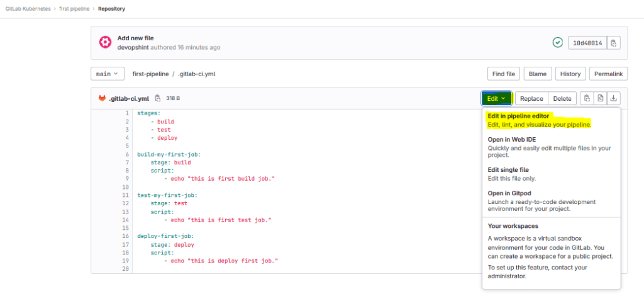This screenshot has width=644, height=306.
Task: Collapse the green Edit dropdown button
Action: [x=496, y=98]
